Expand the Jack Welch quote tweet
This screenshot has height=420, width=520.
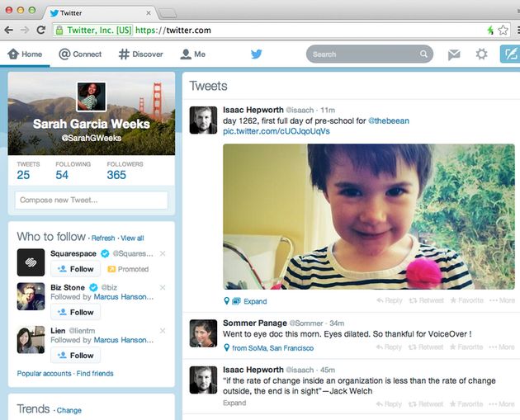click(x=234, y=403)
